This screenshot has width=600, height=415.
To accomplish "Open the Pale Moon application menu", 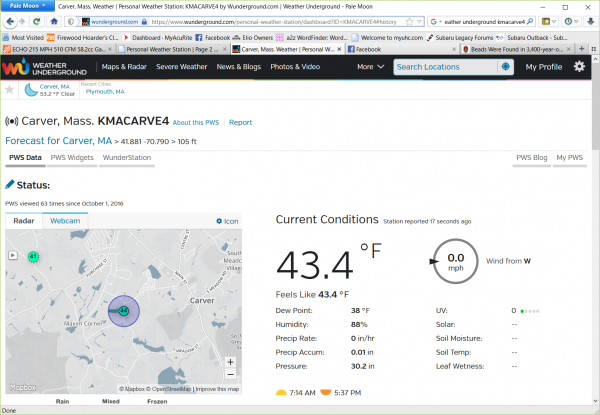I will [x=28, y=6].
